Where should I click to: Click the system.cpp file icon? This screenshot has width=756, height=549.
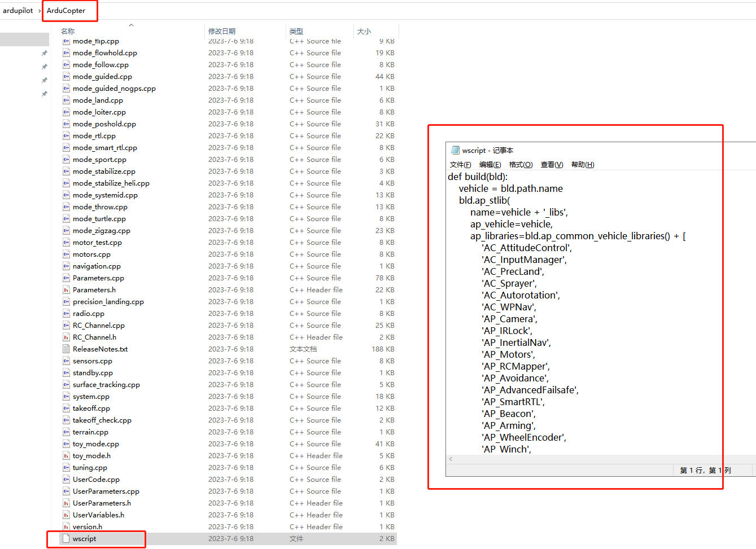pos(66,397)
